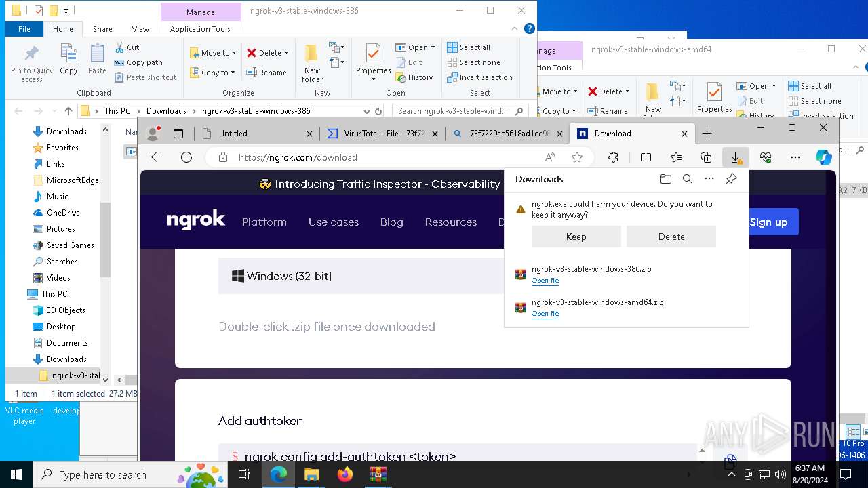Click the Copilot icon in Edge
The width and height of the screenshot is (868, 488).
824,157
